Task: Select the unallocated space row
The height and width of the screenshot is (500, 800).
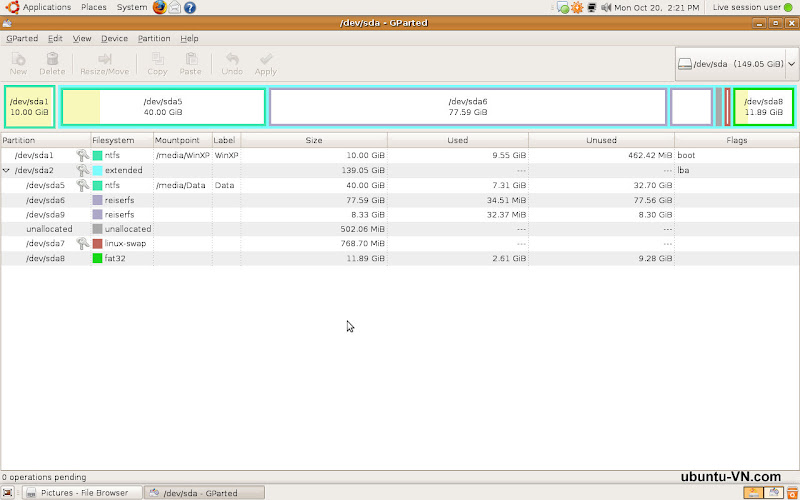Action: (x=400, y=229)
